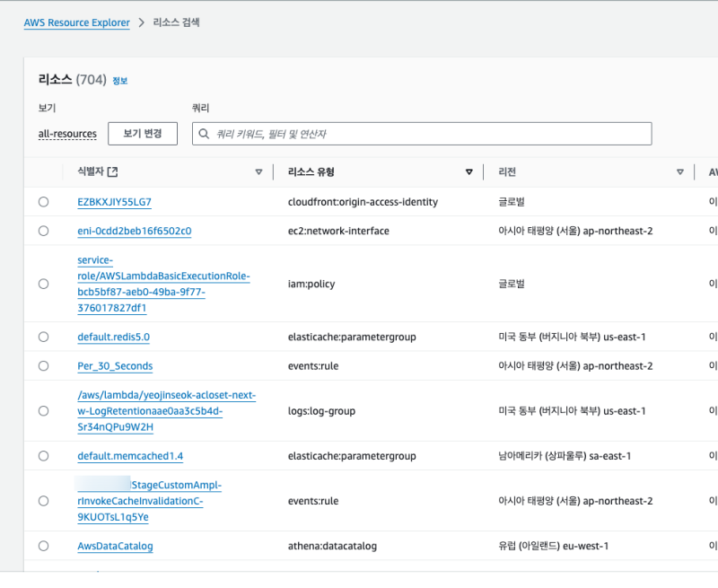Viewport: 718px width, 588px height.
Task: Select radio button for default.redis5.0 row
Action: coord(43,337)
